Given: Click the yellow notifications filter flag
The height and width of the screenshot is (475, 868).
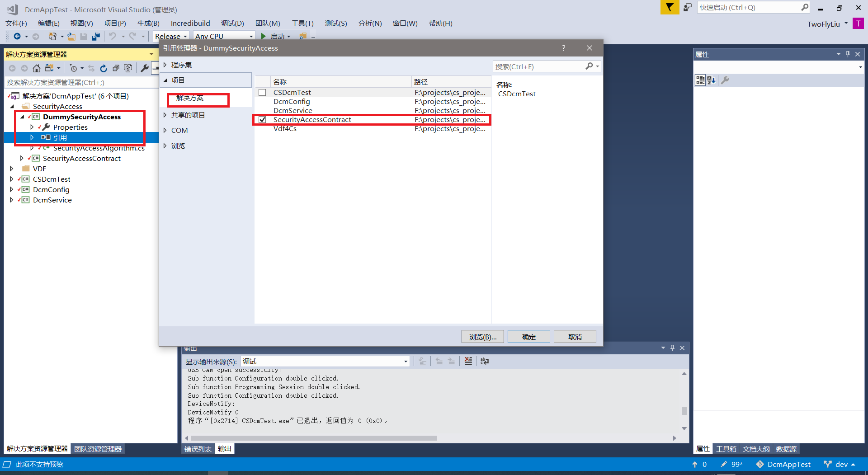Looking at the screenshot, I should 670,7.
